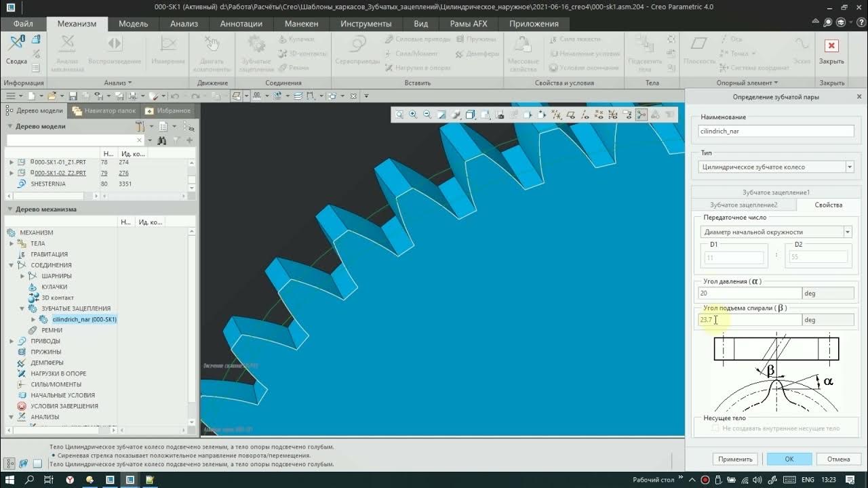
Task: Click the Repaint icon in graphics toolbar
Action: 442,115
